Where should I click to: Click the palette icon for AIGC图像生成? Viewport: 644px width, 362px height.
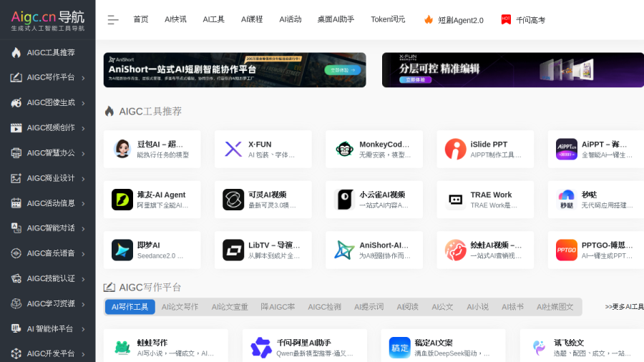point(16,102)
